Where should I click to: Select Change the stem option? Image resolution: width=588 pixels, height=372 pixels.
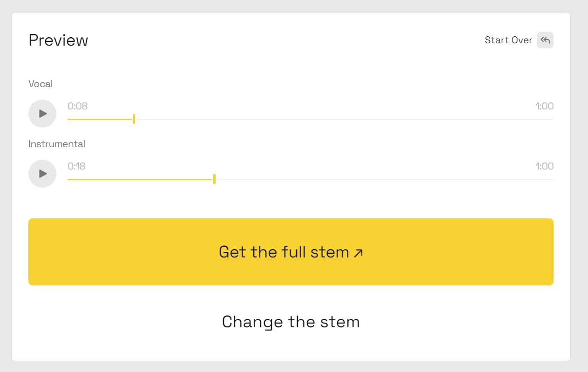click(291, 322)
